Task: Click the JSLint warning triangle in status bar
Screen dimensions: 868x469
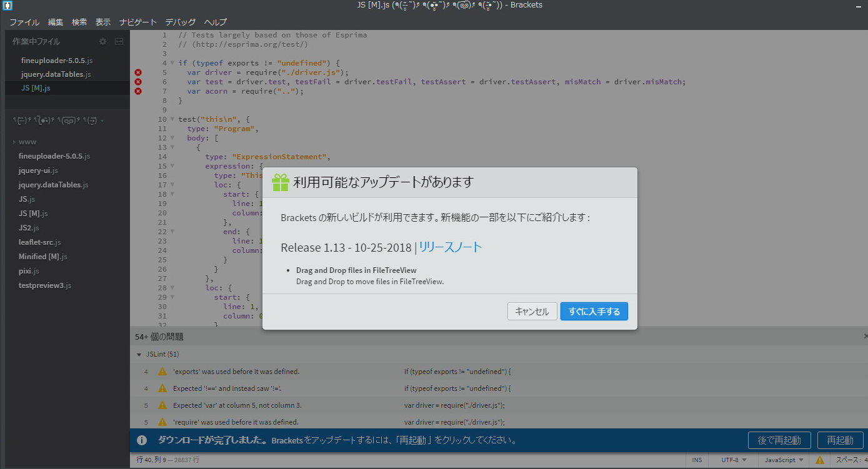Action: [821, 460]
